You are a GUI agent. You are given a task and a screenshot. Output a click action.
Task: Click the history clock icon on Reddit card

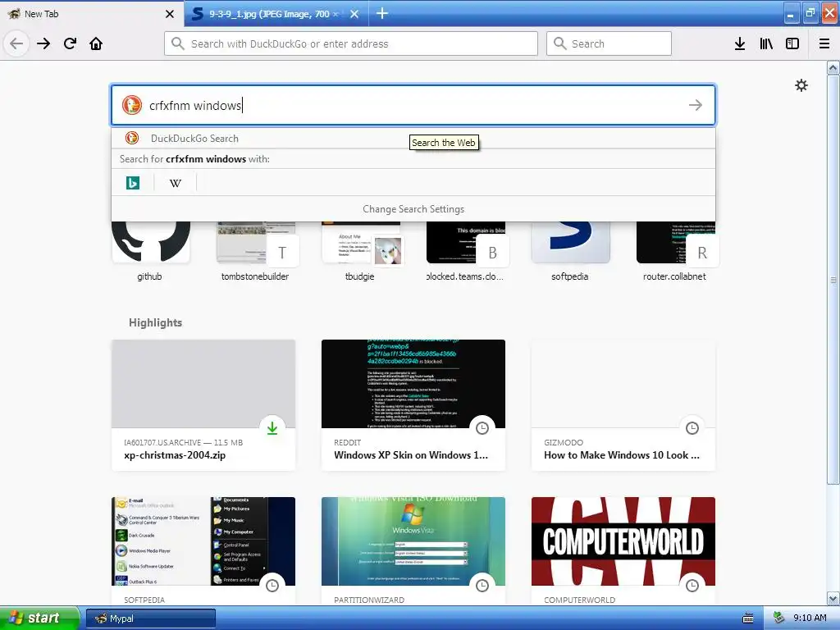(x=482, y=428)
